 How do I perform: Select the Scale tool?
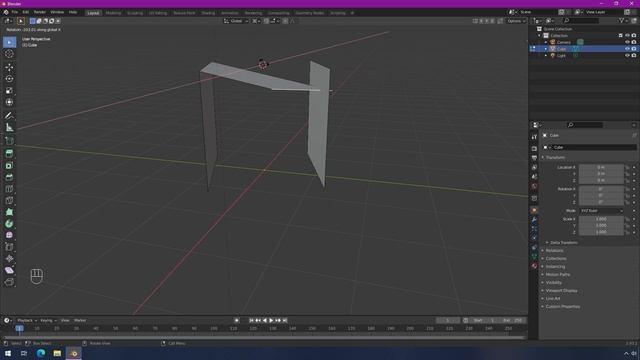coord(9,91)
